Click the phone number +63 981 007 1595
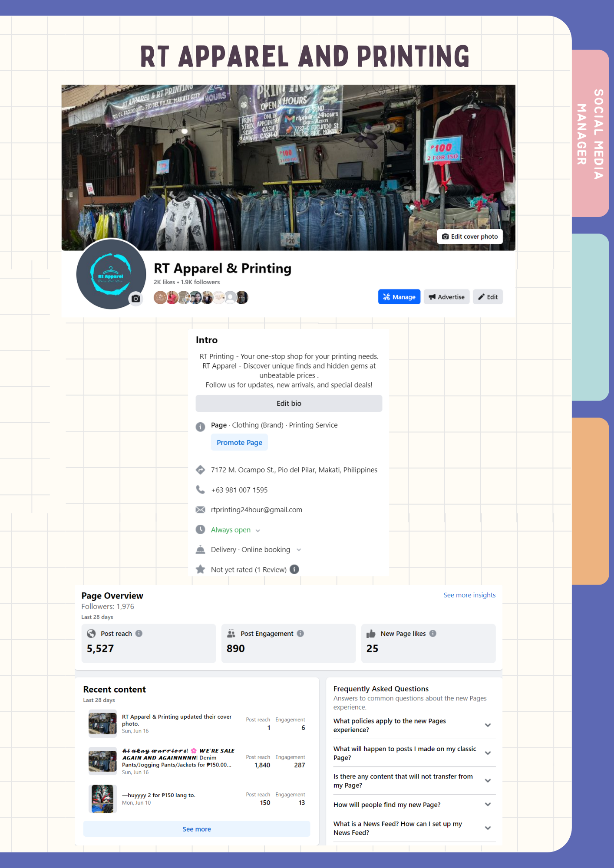 click(x=239, y=490)
